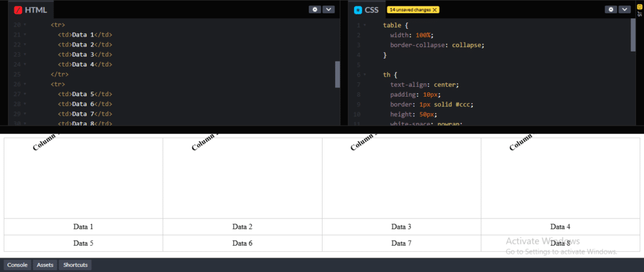This screenshot has width=644, height=272.
Task: Open the Shortcuts menu
Action: [75, 265]
